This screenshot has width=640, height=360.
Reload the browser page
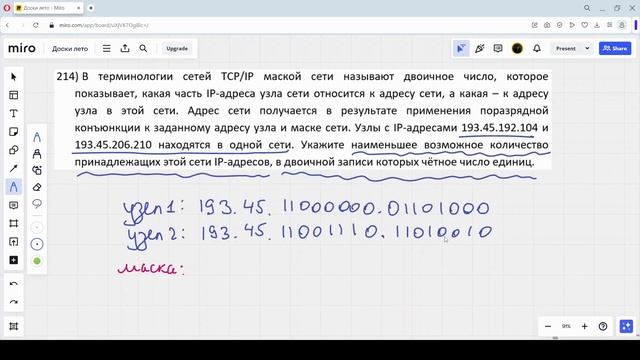pos(36,25)
